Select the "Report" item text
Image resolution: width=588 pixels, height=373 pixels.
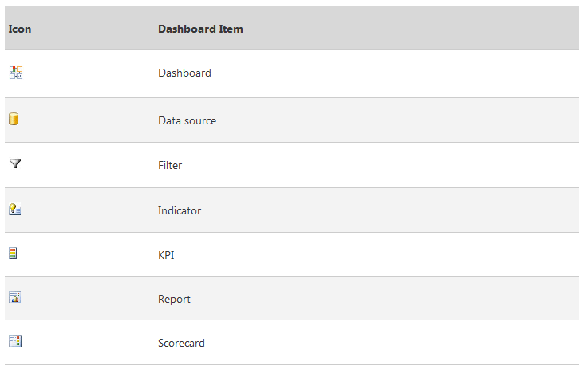coord(174,300)
